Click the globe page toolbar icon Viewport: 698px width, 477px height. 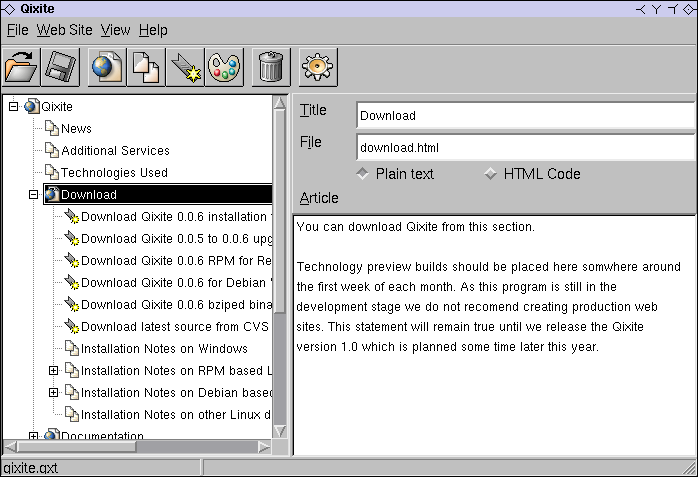coord(107,67)
